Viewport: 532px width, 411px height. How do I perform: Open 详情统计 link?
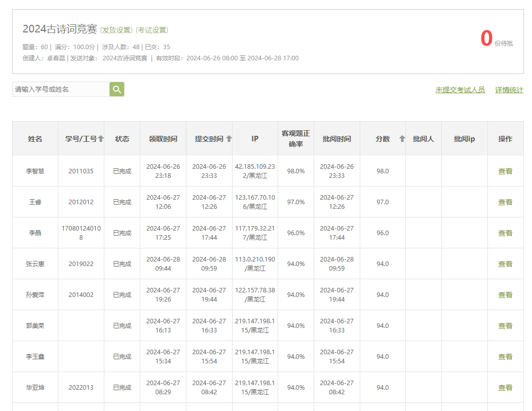(x=509, y=90)
